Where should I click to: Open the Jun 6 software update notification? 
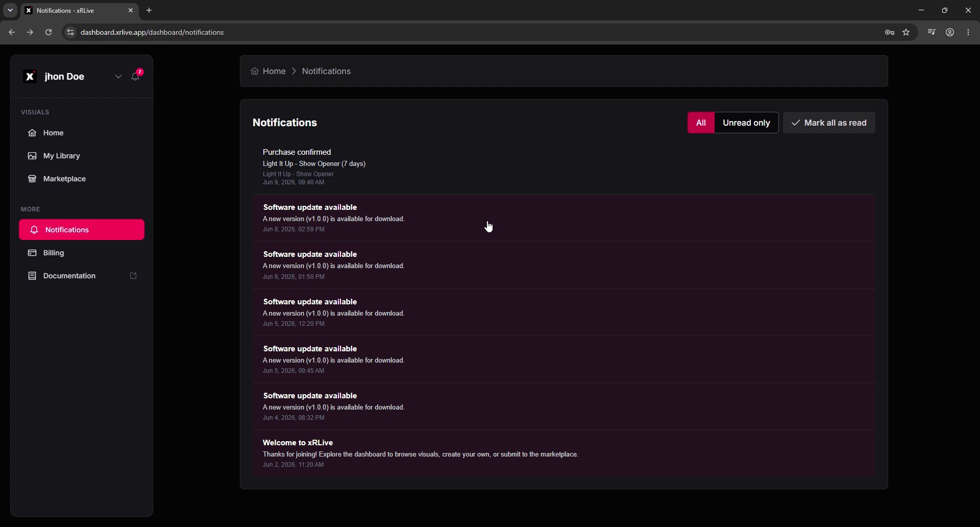pos(563,265)
